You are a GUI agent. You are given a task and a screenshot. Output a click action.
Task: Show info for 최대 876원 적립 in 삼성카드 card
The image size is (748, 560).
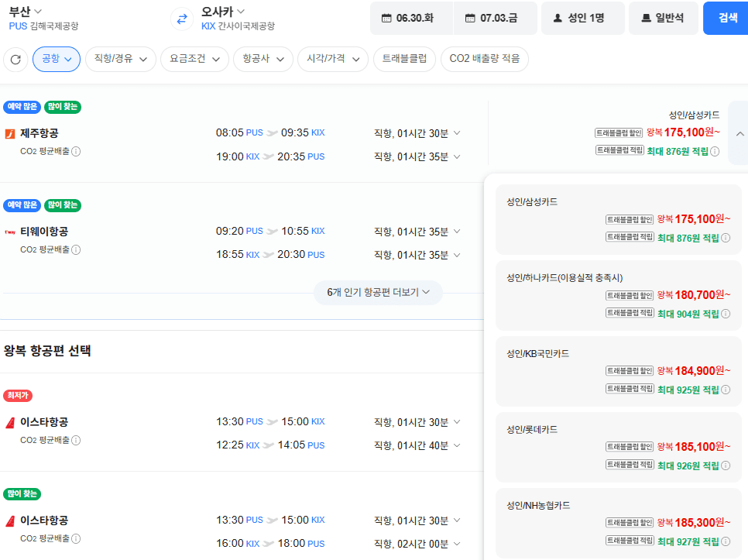click(x=726, y=238)
